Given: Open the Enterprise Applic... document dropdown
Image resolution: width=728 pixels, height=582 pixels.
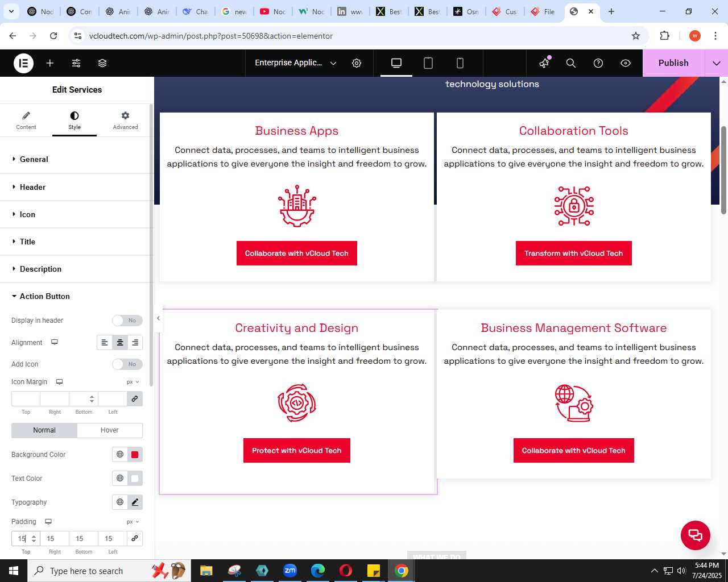Looking at the screenshot, I should click(296, 63).
